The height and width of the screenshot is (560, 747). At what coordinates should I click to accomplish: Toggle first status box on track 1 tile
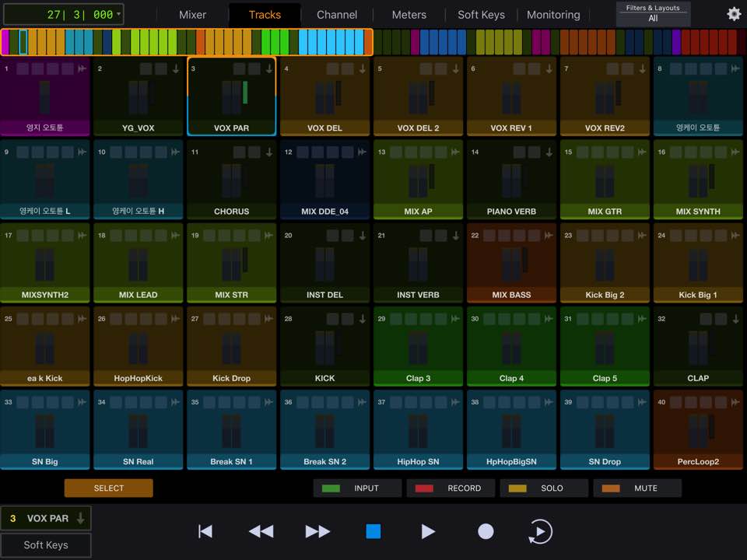pyautogui.click(x=23, y=68)
